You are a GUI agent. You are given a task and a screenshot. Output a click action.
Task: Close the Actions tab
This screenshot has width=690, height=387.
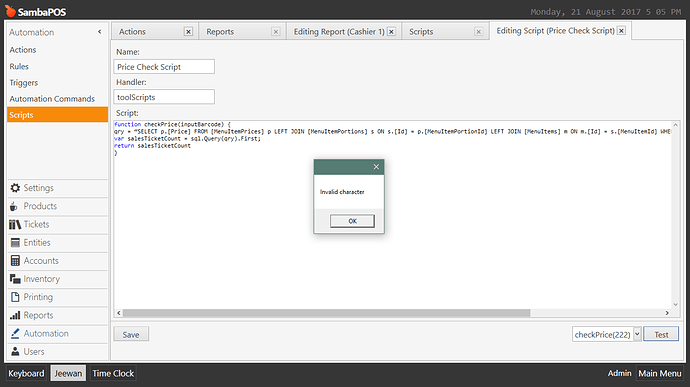(x=188, y=32)
